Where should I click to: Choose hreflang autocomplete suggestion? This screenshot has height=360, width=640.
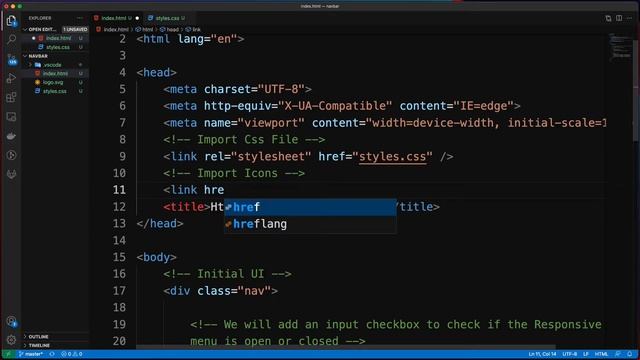(310, 224)
